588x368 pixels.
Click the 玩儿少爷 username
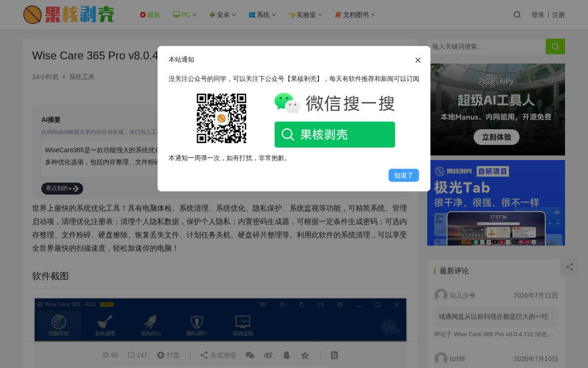click(x=463, y=295)
